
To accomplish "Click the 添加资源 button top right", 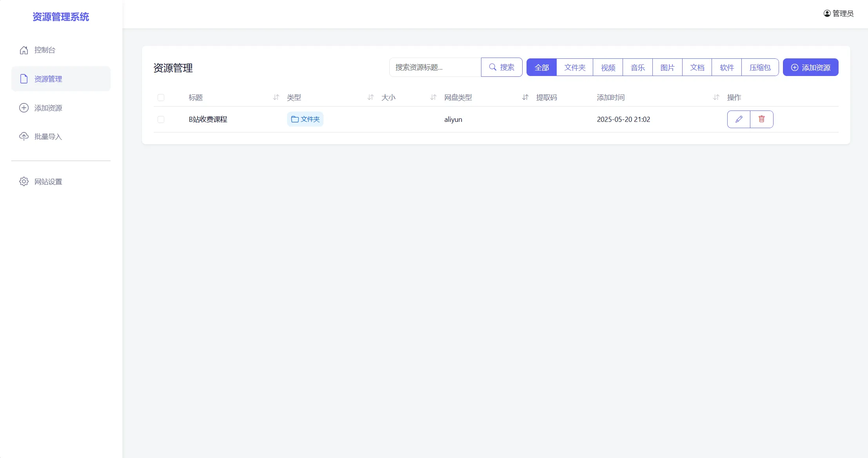I will tap(811, 67).
